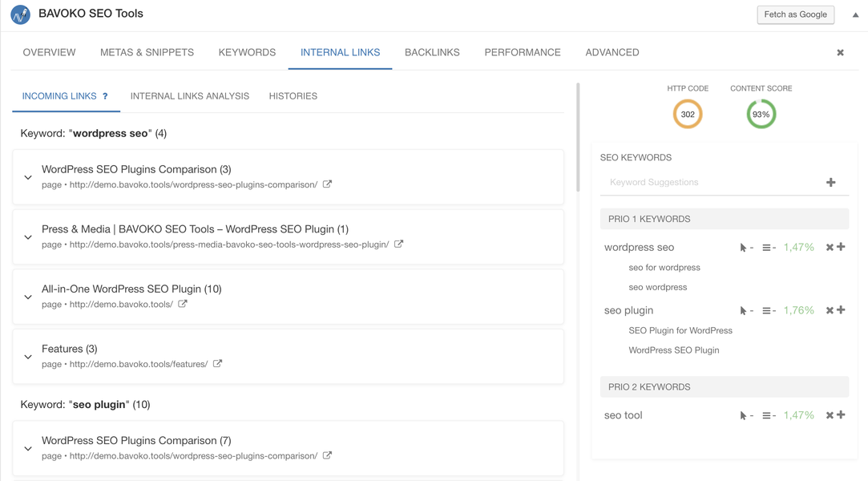Collapse the panel with top-right triangle arrow
Screen dimensions: 868x481
click(855, 15)
